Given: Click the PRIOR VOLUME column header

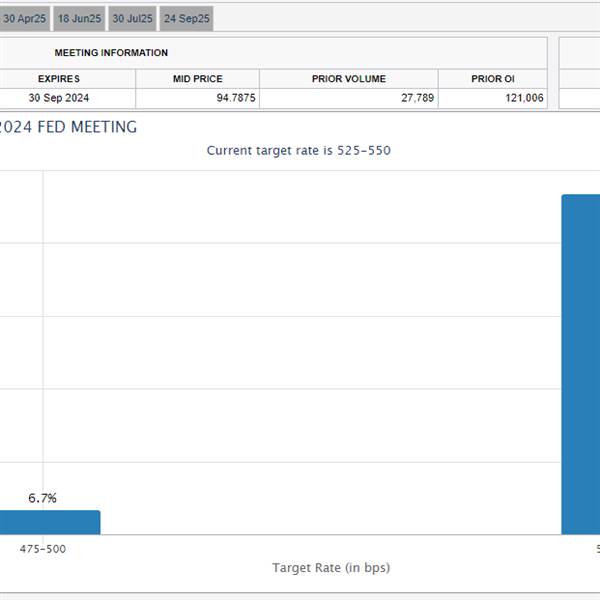Looking at the screenshot, I should (349, 79).
